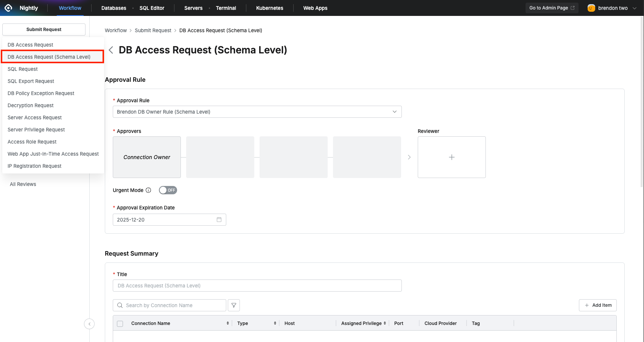Click Go to Admin Page button
The width and height of the screenshot is (644, 342).
click(551, 8)
